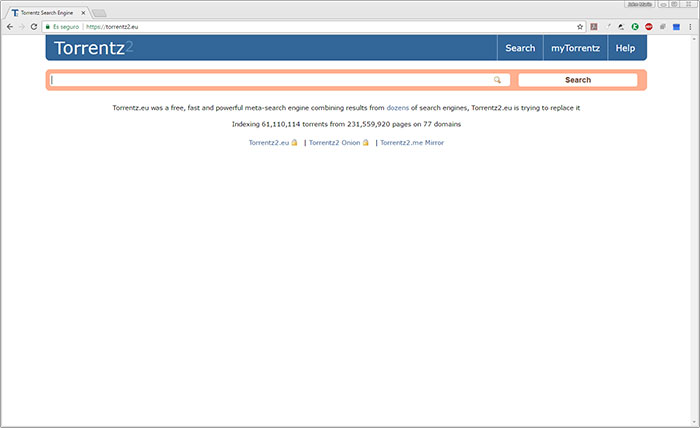Screen dimensions: 700x428
Task: Follow the 'dozens' link in the description
Action: pyautogui.click(x=397, y=108)
